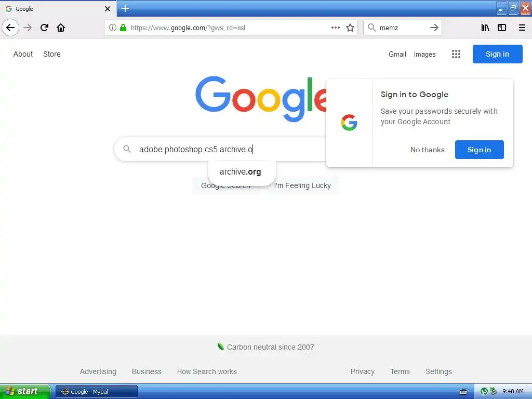Open the keyboard tray icon on taskbar
Viewport: 532px width, 399px height.
463,392
